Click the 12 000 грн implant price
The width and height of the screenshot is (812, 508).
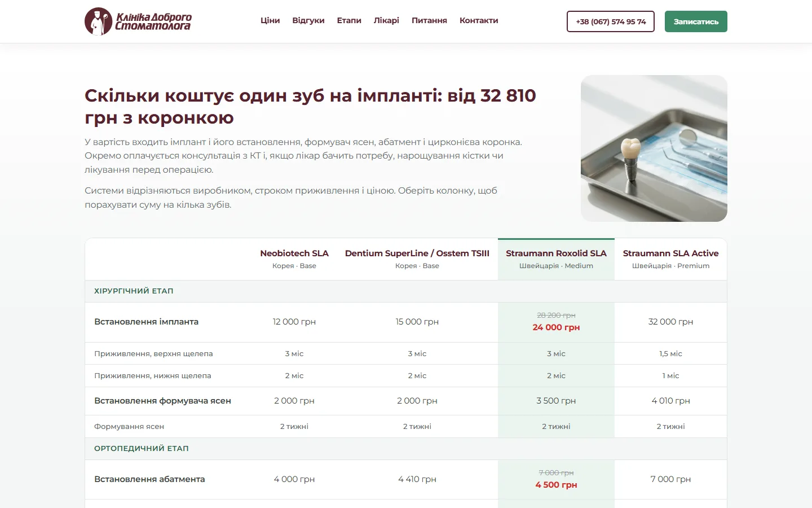(294, 322)
